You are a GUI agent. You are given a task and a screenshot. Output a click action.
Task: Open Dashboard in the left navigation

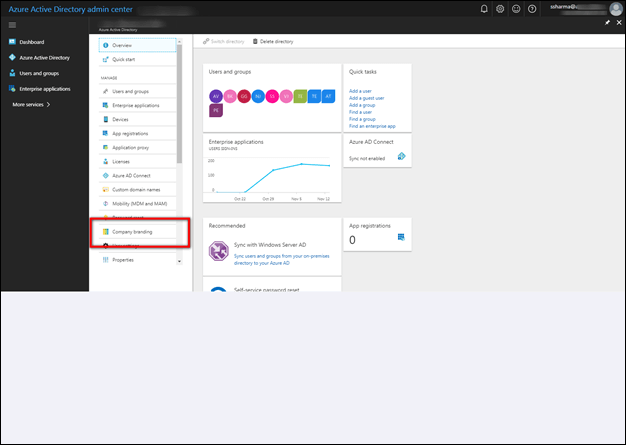pos(32,42)
